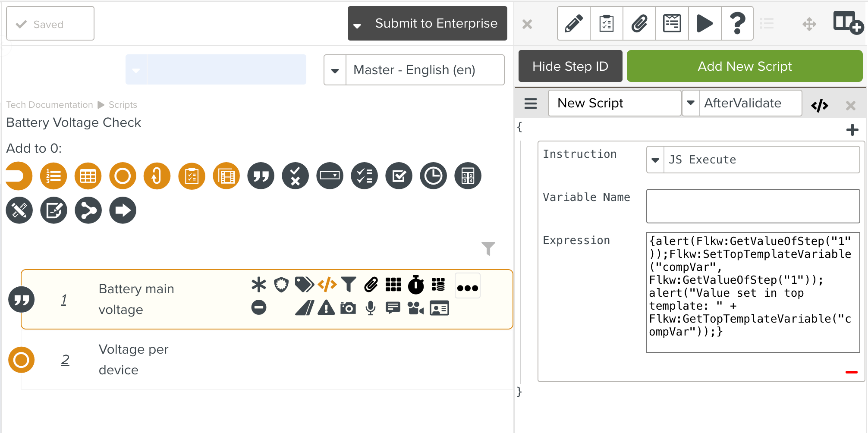Open the JS Execute instruction dropdown
868x433 pixels.
[x=655, y=160]
